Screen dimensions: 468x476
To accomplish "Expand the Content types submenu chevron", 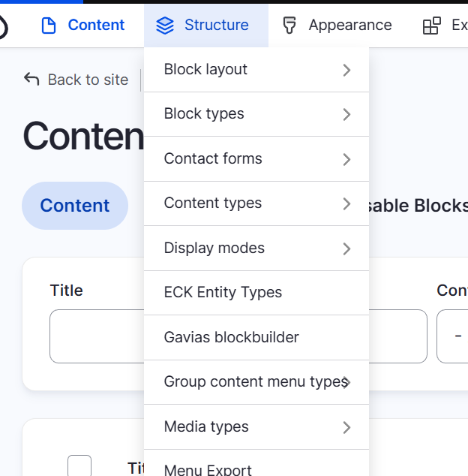I will pyautogui.click(x=346, y=203).
